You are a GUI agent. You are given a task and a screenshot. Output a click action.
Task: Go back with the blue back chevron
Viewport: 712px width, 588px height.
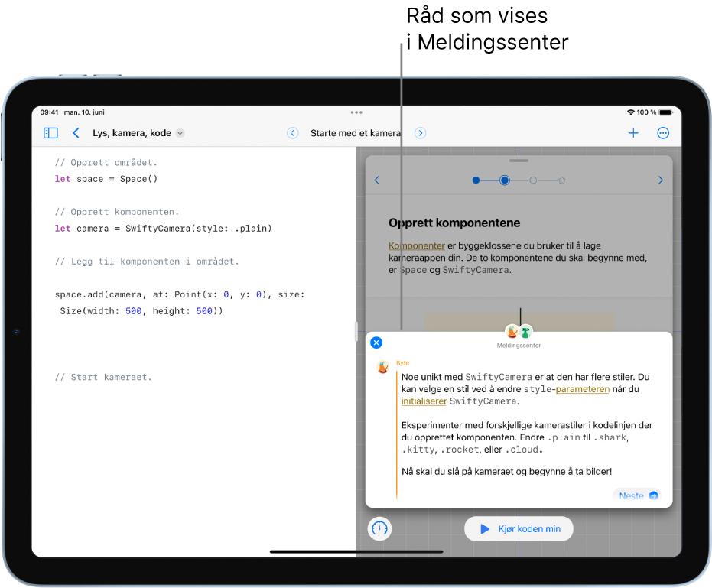coord(76,133)
